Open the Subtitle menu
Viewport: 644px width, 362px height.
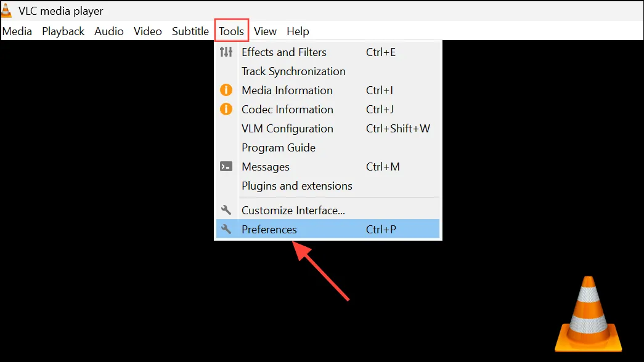[x=190, y=31]
